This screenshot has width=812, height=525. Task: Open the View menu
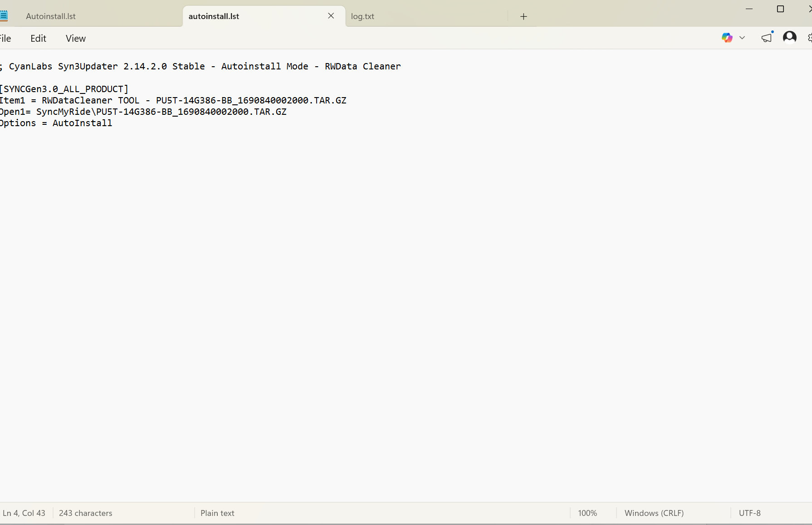(75, 39)
